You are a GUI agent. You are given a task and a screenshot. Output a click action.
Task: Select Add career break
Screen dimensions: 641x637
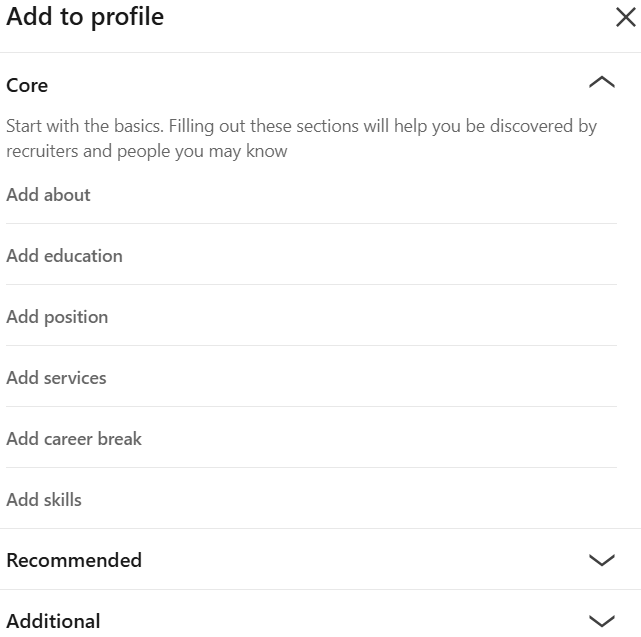[x=74, y=439]
